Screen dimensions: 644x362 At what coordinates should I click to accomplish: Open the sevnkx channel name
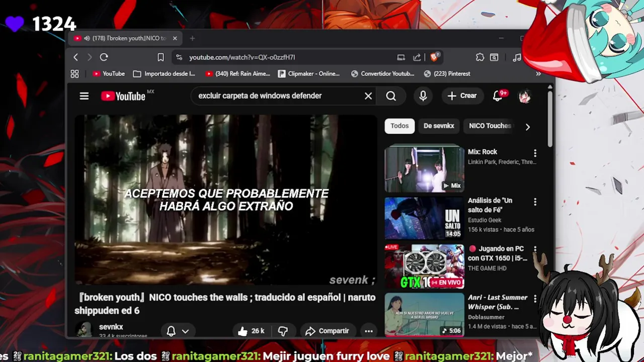tap(111, 327)
